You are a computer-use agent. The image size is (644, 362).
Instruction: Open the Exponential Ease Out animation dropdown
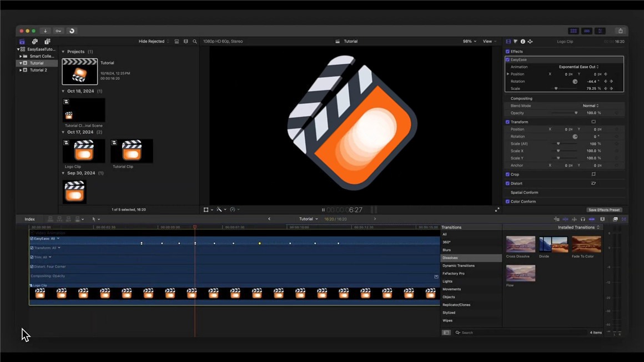point(578,67)
